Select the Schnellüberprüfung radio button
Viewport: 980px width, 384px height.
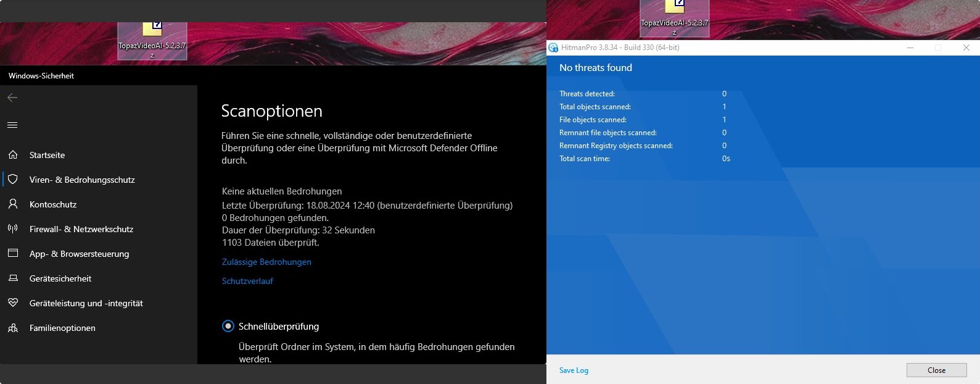(228, 326)
